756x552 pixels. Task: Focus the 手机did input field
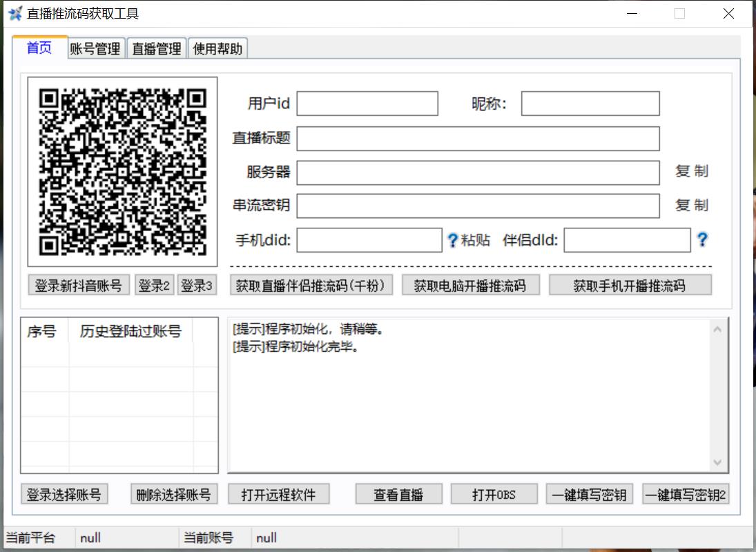pos(369,240)
